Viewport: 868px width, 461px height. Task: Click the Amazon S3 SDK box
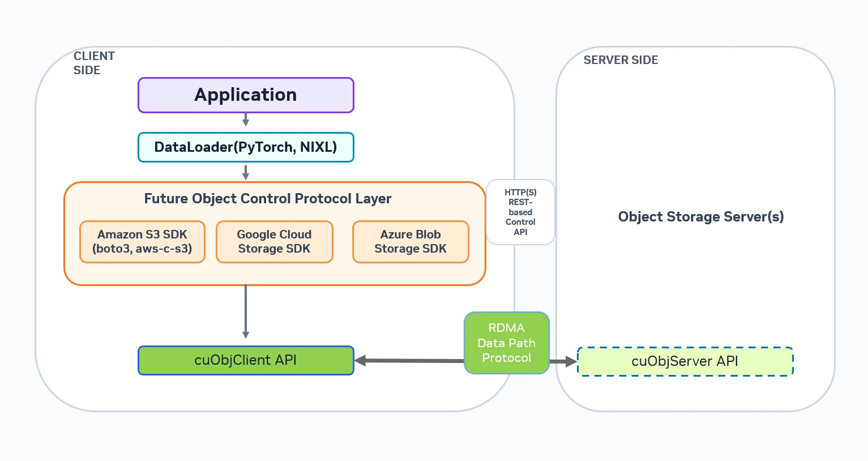142,242
